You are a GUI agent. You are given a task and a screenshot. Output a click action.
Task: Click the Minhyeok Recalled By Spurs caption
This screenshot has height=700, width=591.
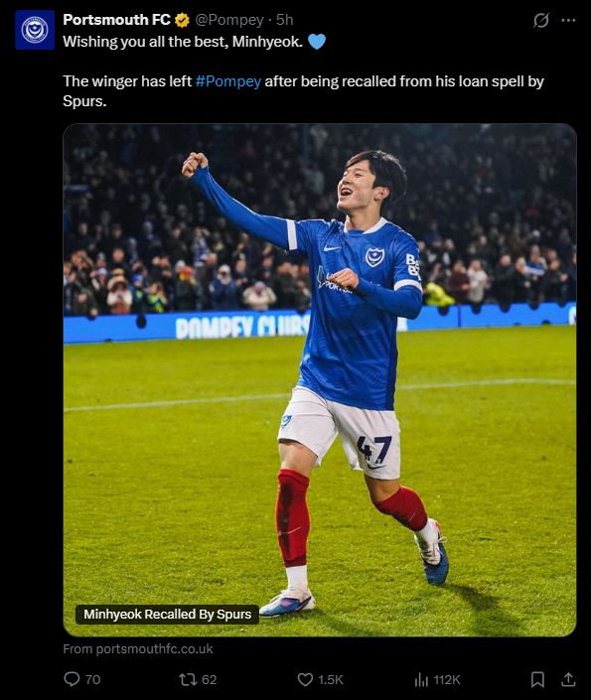click(167, 615)
